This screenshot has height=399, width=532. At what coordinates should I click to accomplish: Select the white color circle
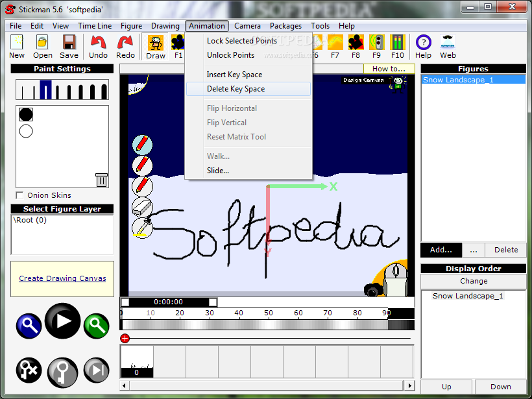coord(26,131)
